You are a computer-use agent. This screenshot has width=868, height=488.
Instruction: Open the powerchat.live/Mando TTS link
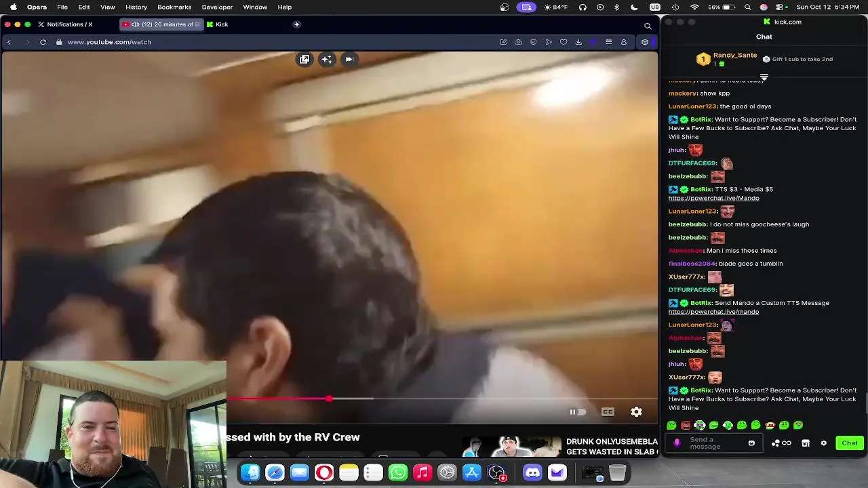[x=713, y=198]
